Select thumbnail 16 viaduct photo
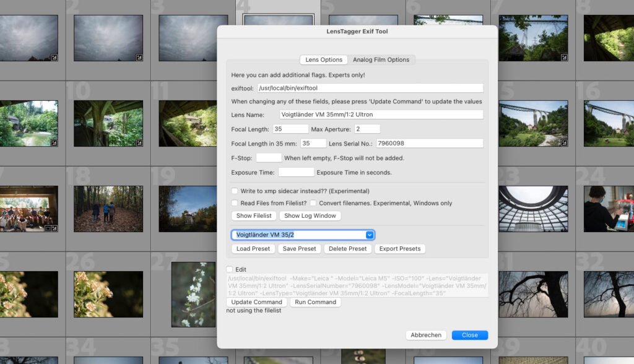The width and height of the screenshot is (634, 364). [609, 123]
